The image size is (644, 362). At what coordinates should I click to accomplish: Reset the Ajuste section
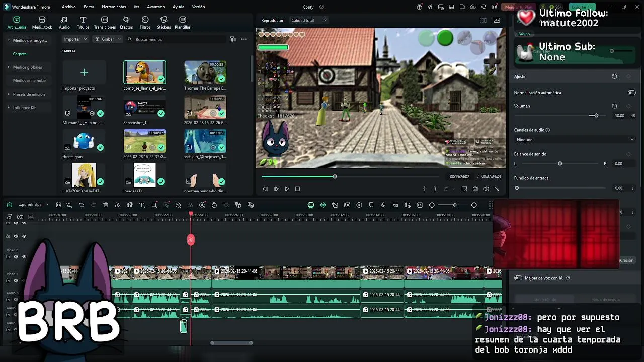pos(614,76)
